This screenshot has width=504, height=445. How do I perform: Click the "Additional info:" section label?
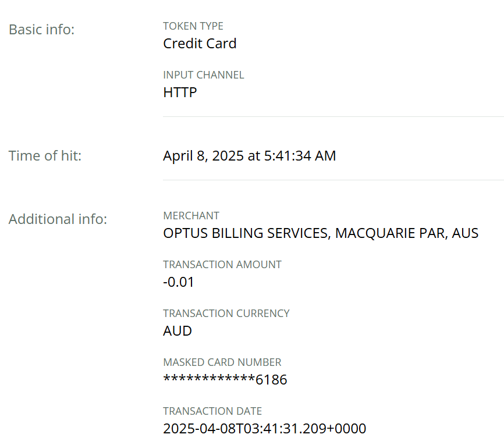click(x=58, y=219)
